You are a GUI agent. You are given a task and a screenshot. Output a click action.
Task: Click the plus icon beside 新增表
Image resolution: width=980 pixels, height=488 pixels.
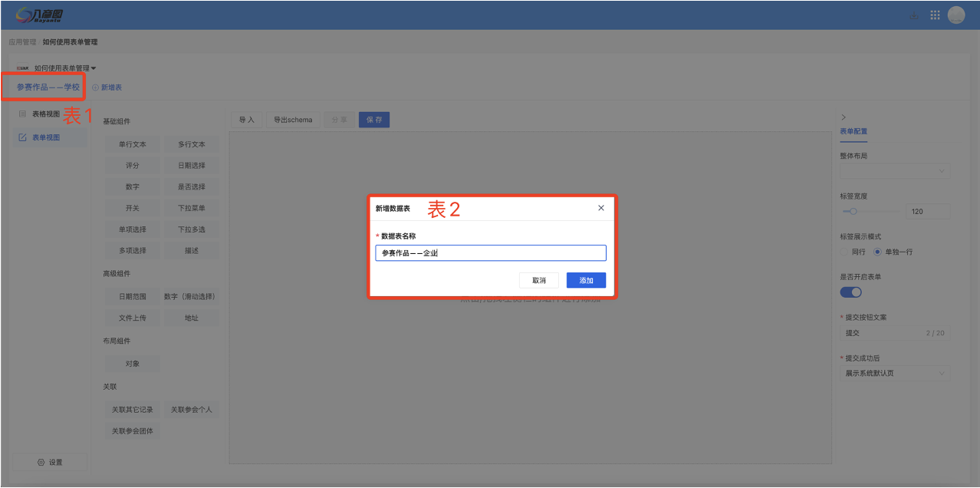pyautogui.click(x=95, y=87)
